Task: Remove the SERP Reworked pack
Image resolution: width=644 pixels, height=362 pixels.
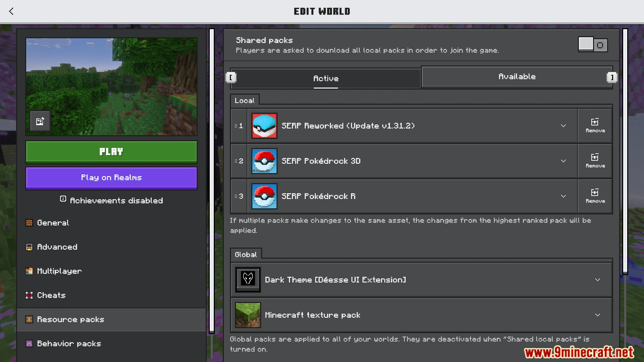Action: point(595,126)
